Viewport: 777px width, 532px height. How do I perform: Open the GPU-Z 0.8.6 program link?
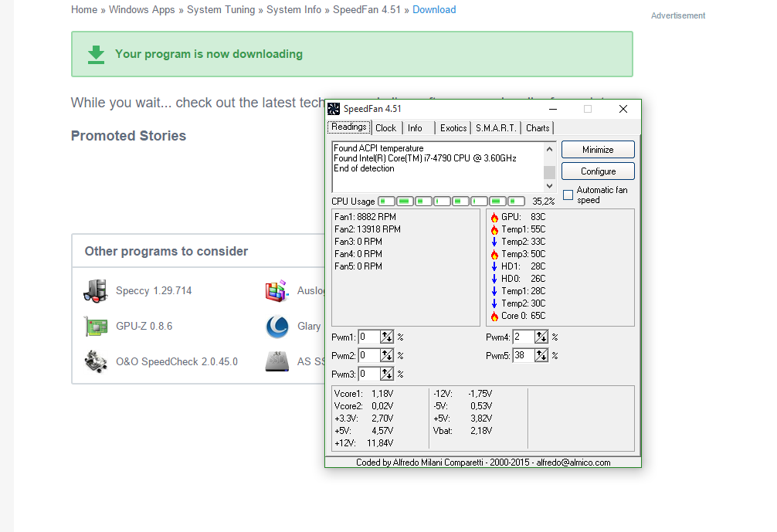pos(144,327)
